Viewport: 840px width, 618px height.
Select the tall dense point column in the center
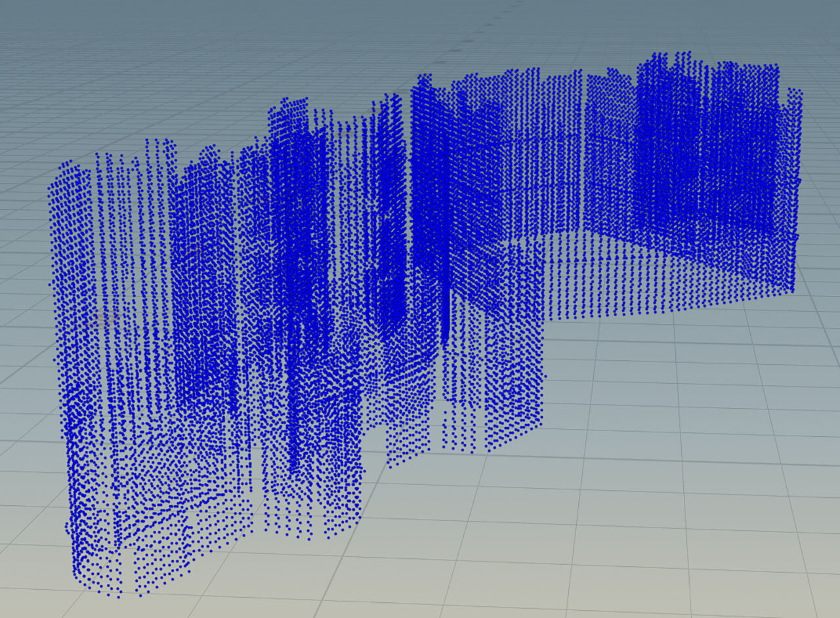[295, 262]
